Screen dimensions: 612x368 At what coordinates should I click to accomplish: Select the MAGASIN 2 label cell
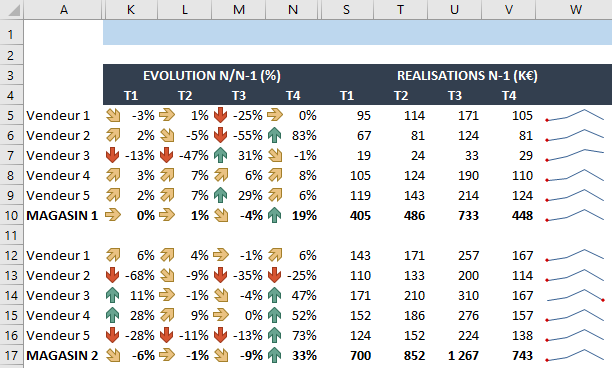[x=62, y=356]
